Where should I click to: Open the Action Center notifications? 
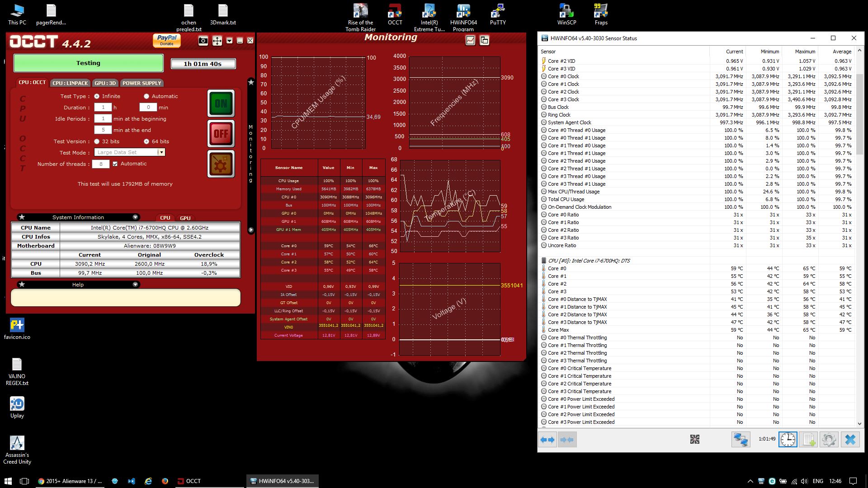point(853,481)
